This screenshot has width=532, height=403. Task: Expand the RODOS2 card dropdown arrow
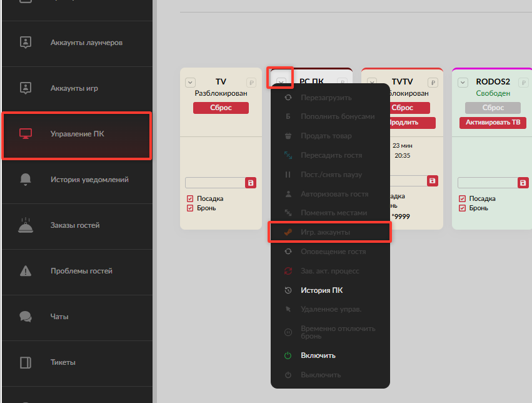pyautogui.click(x=463, y=83)
